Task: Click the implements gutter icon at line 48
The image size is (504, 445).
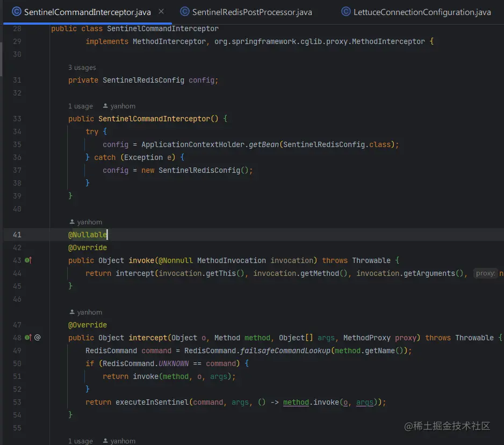Action: 28,338
